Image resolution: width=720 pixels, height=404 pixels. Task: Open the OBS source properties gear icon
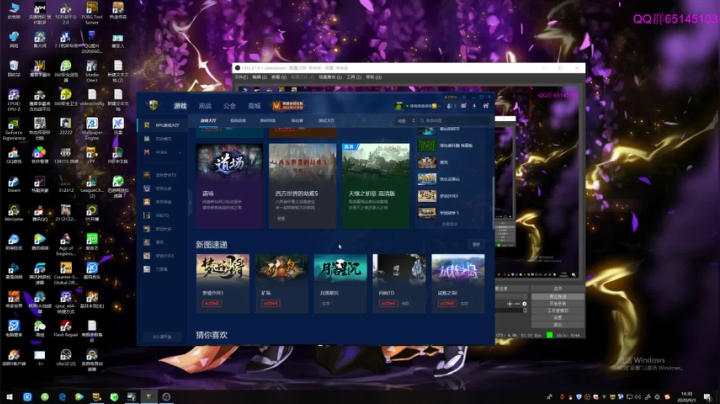pos(524,304)
